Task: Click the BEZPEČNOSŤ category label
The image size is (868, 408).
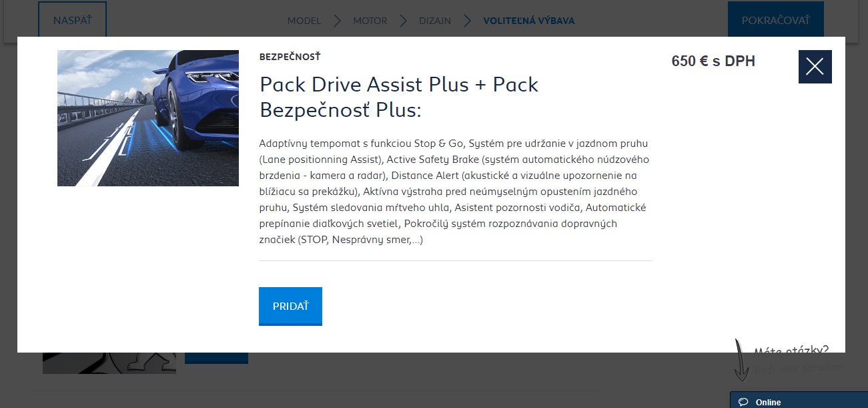Action: 290,57
